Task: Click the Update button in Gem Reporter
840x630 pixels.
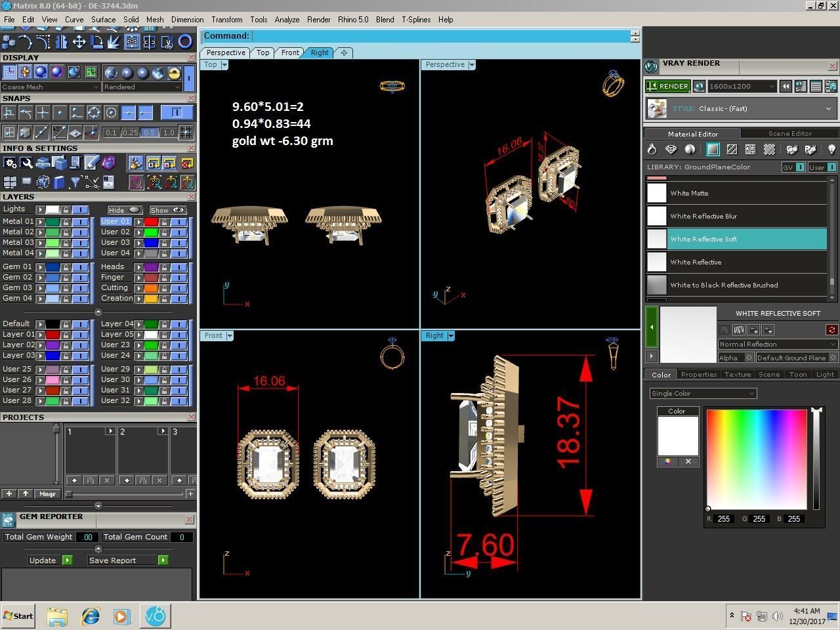Action: pos(50,560)
